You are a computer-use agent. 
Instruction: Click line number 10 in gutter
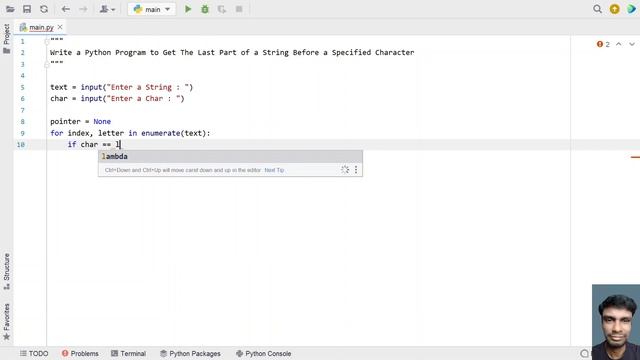(21, 144)
